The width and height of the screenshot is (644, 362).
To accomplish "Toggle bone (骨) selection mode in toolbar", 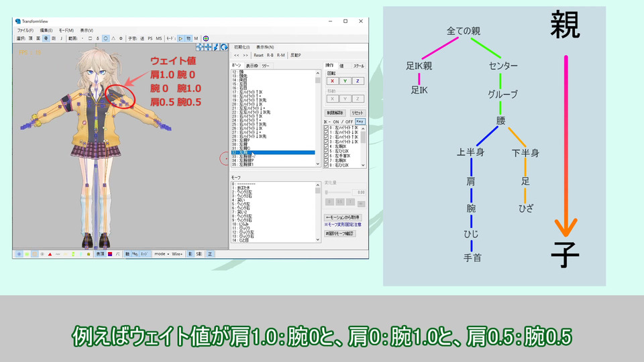I will tap(46, 38).
